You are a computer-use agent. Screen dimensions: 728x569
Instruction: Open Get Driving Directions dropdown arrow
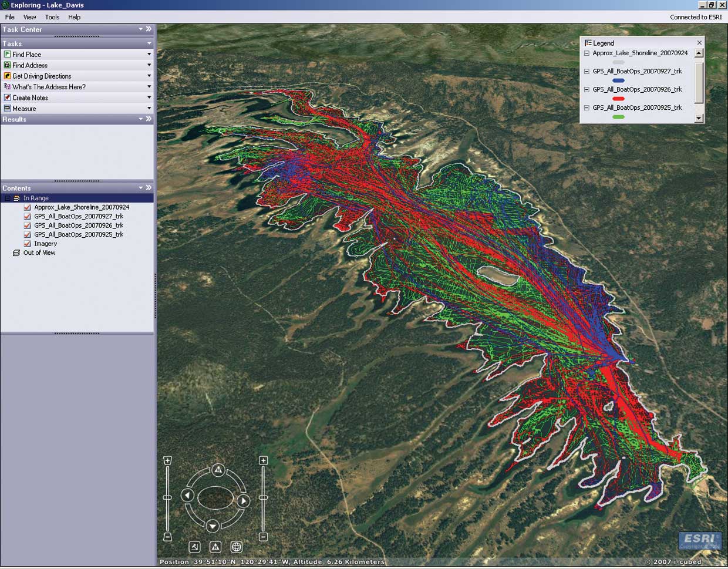click(x=149, y=76)
